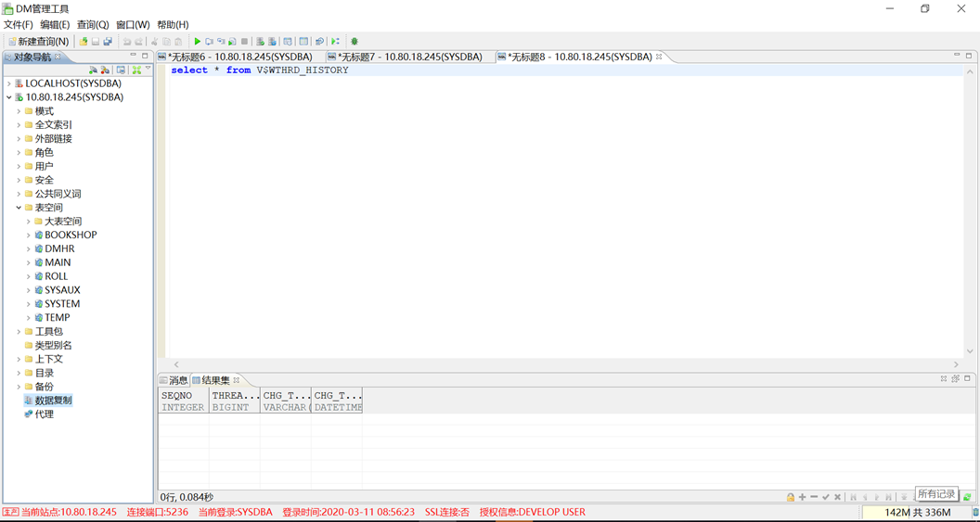Maximize the result set panel
980x522 pixels.
(967, 379)
